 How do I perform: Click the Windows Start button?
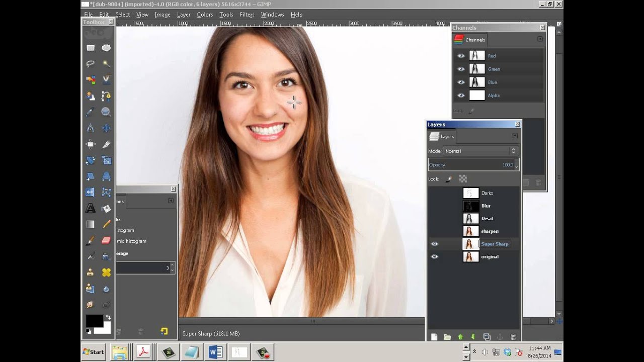click(93, 352)
